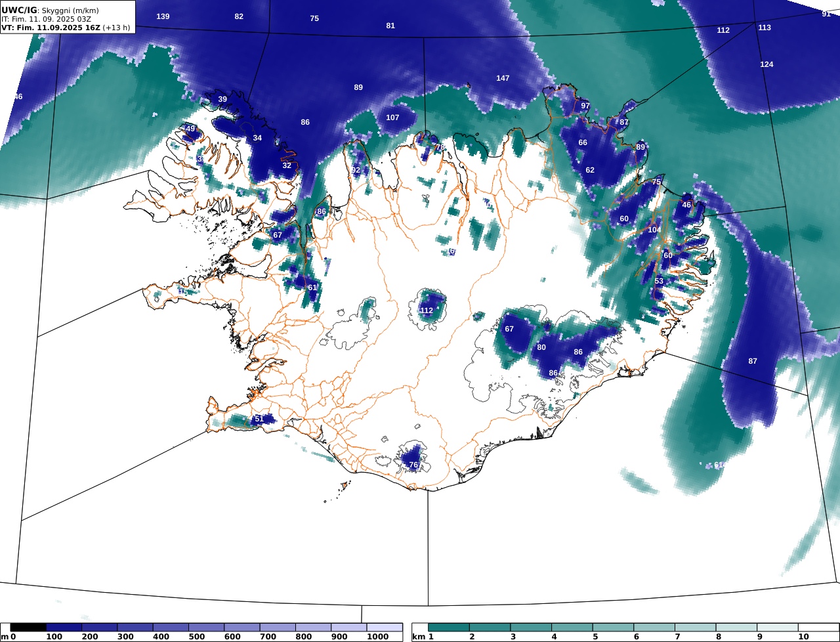Click the '(+13 h)' forecast offset text
The width and height of the screenshot is (840, 642).
[x=117, y=28]
